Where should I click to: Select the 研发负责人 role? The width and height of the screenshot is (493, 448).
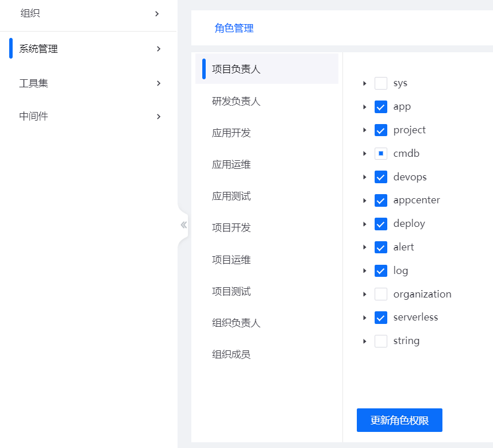(x=236, y=102)
